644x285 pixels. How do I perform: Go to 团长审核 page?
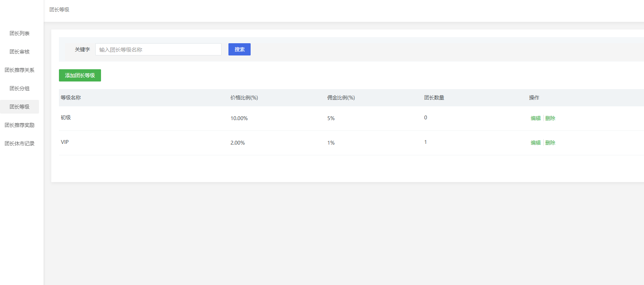[x=20, y=52]
